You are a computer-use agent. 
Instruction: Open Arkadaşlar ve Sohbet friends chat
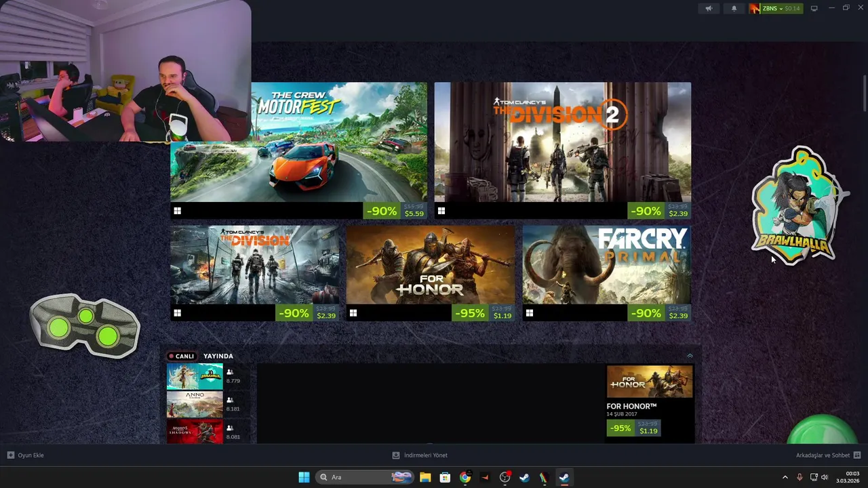(x=829, y=455)
